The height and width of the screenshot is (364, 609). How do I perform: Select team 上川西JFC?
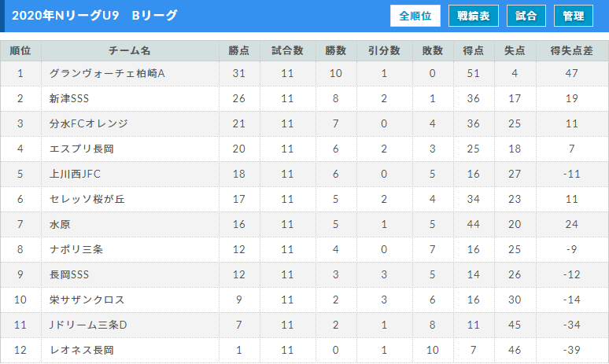[75, 174]
